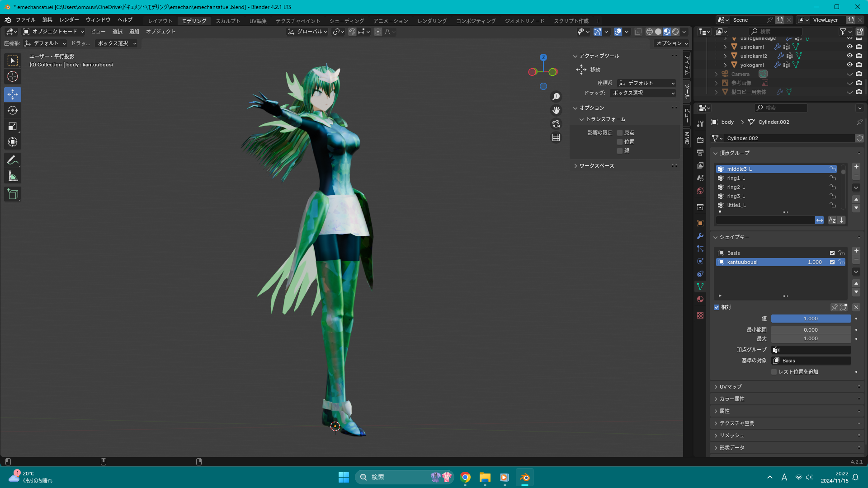The width and height of the screenshot is (868, 488).
Task: Select the Basis shape key
Action: 781,253
